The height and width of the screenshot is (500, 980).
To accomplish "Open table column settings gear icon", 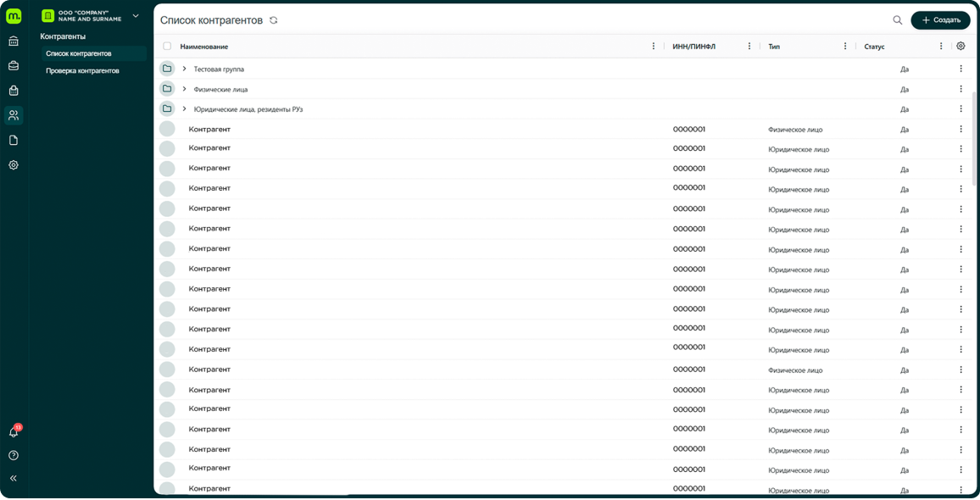I will [x=961, y=47].
